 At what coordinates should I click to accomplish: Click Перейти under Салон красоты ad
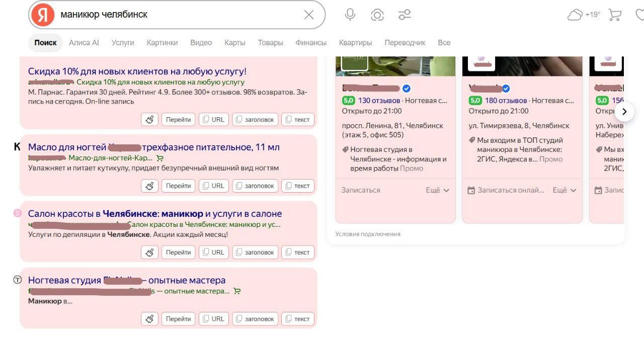click(x=178, y=252)
